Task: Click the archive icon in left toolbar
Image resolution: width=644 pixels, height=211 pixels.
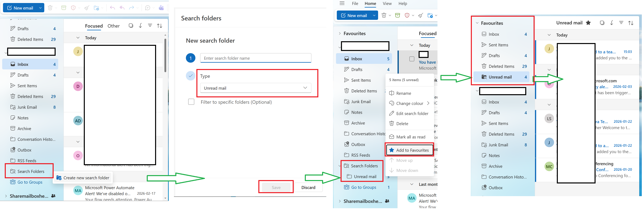Action: tap(64, 8)
